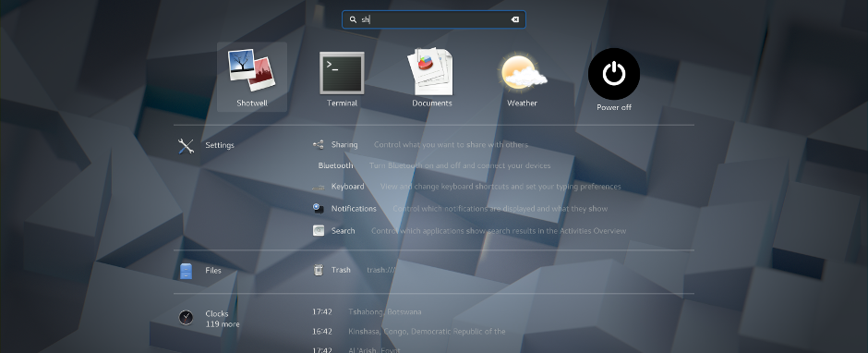
Task: Clear the search text with backspace icon
Action: coord(515,19)
